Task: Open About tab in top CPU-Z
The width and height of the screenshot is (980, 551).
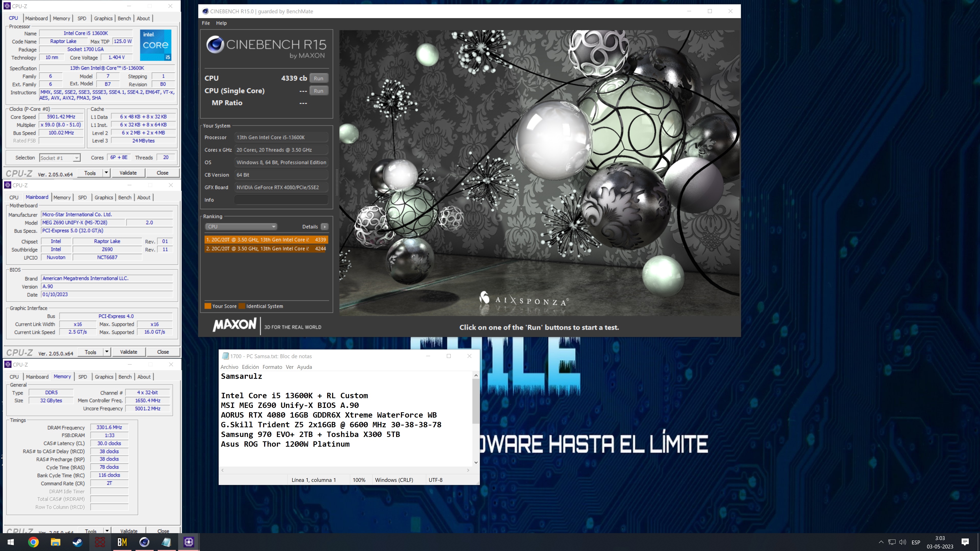Action: [143, 18]
